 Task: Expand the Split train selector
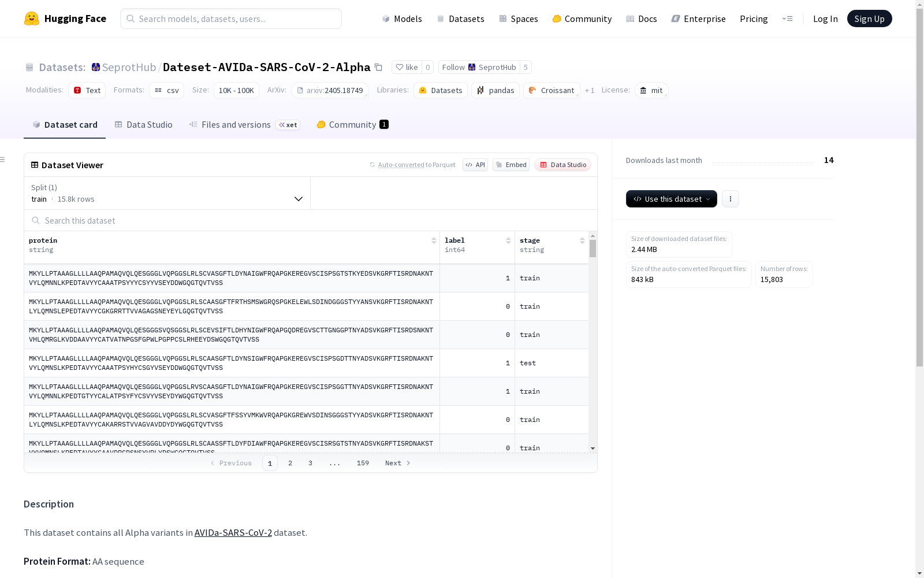(x=167, y=193)
